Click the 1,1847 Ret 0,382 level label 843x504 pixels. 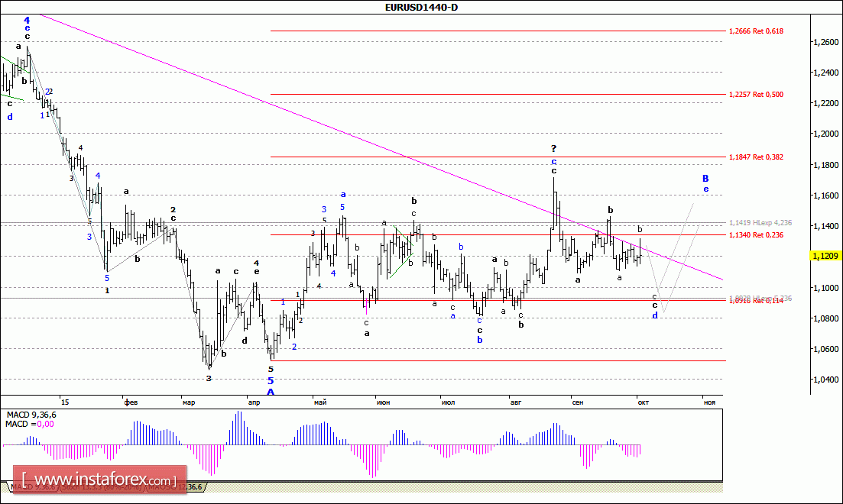(756, 157)
